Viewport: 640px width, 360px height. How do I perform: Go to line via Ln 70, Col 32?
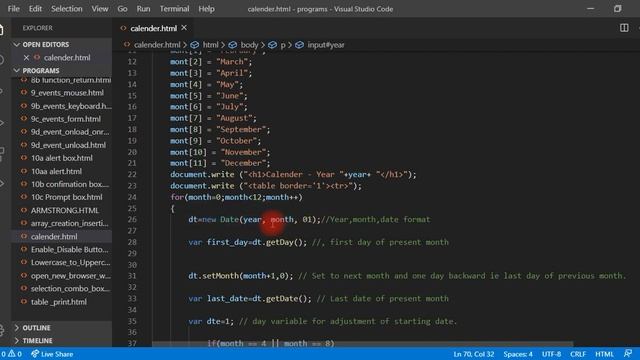(473, 354)
